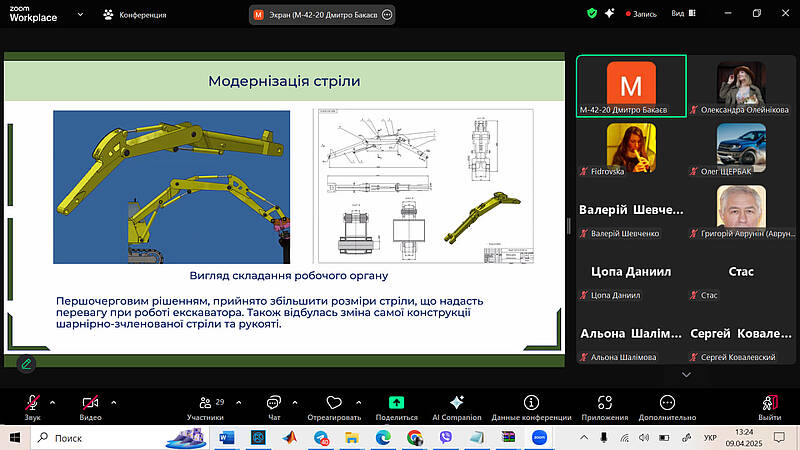This screenshot has height=450, width=800.
Task: Open the Вид view menu
Action: (x=683, y=13)
